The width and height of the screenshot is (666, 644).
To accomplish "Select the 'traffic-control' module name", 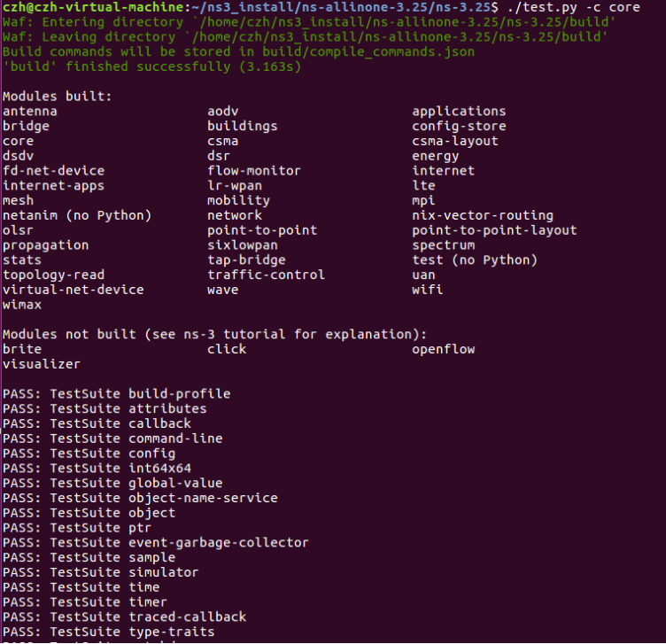I will click(x=266, y=275).
